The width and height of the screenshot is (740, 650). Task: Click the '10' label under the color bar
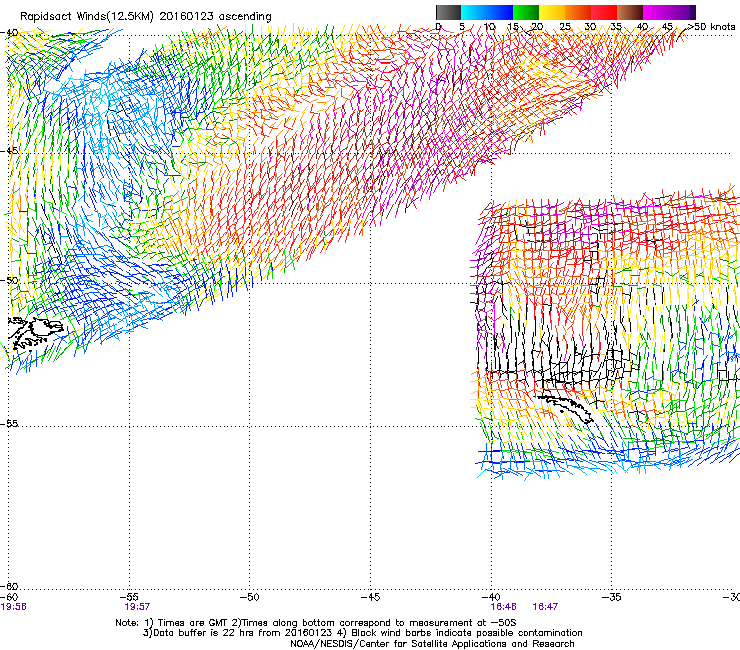coord(489,27)
